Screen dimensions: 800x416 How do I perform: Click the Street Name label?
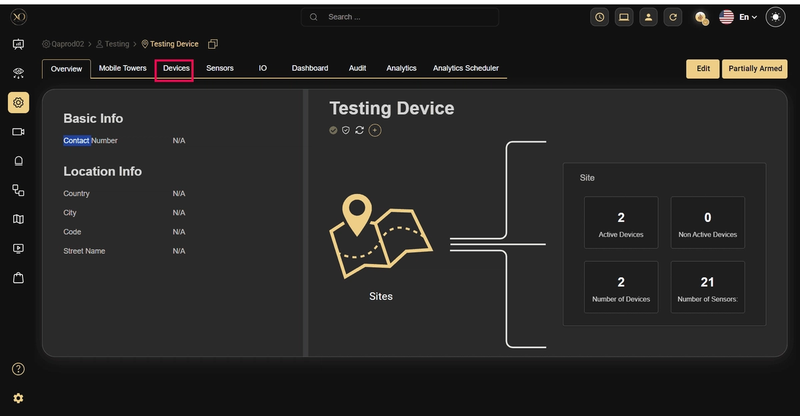click(x=84, y=251)
